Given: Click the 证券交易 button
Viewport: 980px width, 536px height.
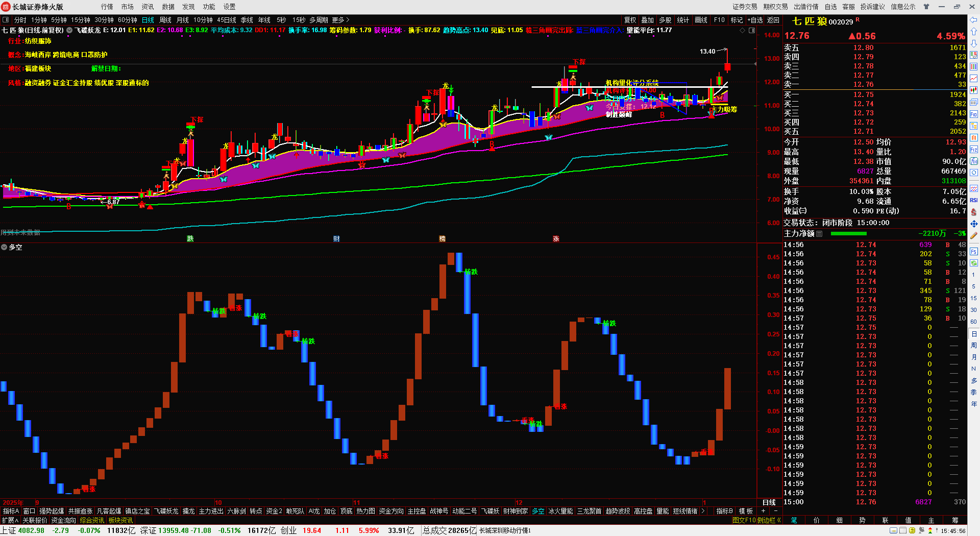Looking at the screenshot, I should click(745, 7).
